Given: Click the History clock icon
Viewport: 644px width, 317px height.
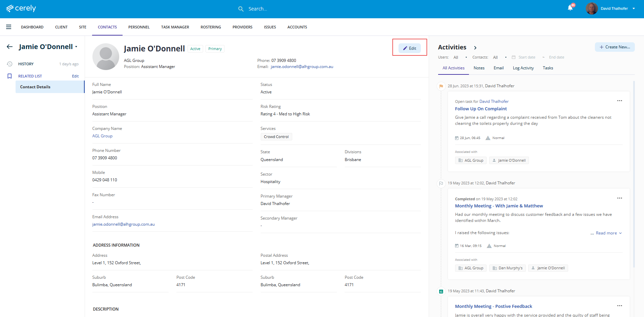Looking at the screenshot, I should (x=10, y=64).
